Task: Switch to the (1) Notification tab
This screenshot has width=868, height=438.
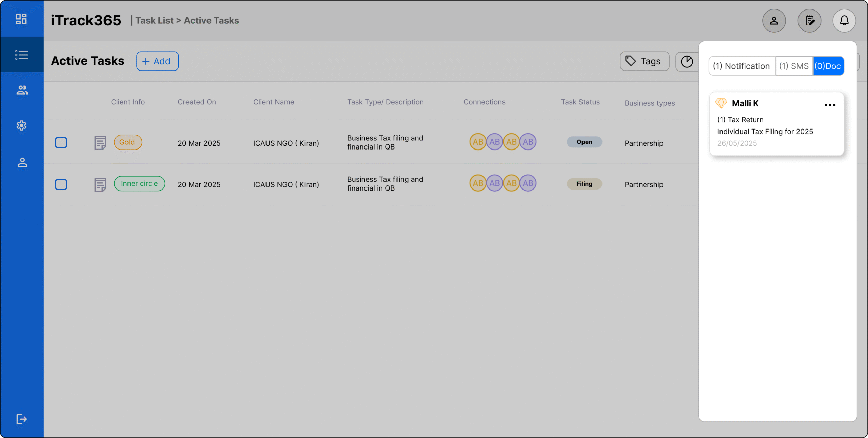Action: 742,66
